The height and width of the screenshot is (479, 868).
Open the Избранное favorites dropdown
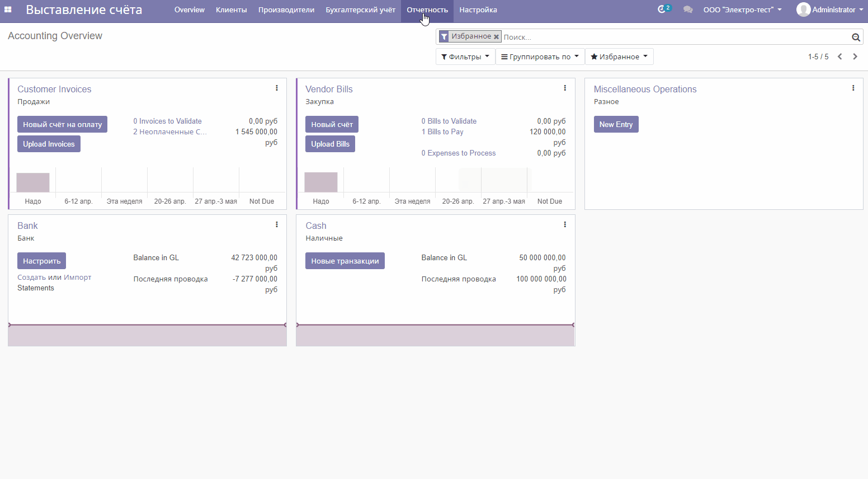(619, 57)
